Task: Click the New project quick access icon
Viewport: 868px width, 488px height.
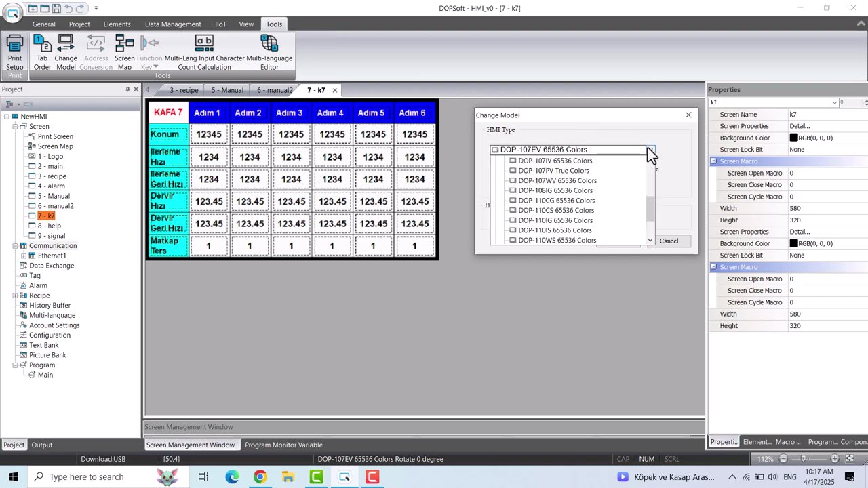Action: point(33,8)
